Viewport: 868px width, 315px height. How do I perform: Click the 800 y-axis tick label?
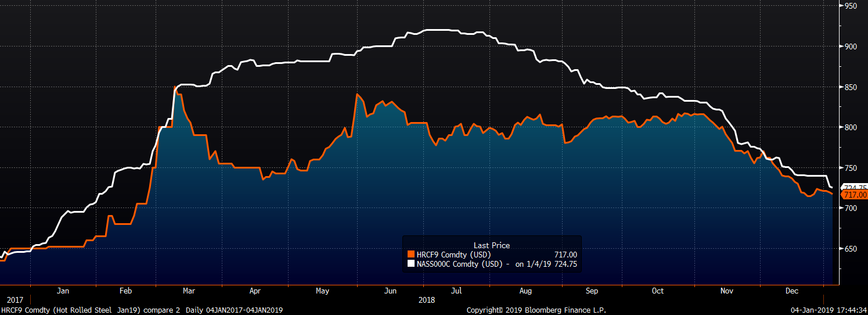(x=852, y=127)
